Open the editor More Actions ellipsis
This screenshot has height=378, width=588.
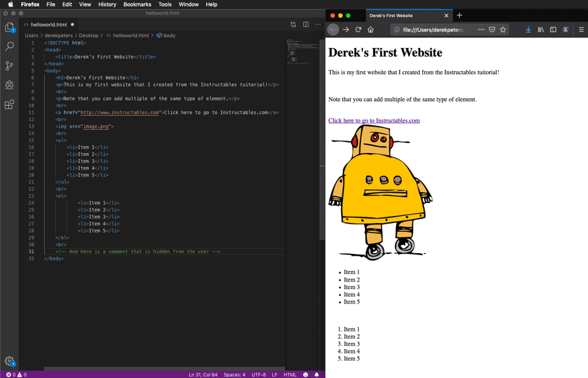click(x=318, y=25)
